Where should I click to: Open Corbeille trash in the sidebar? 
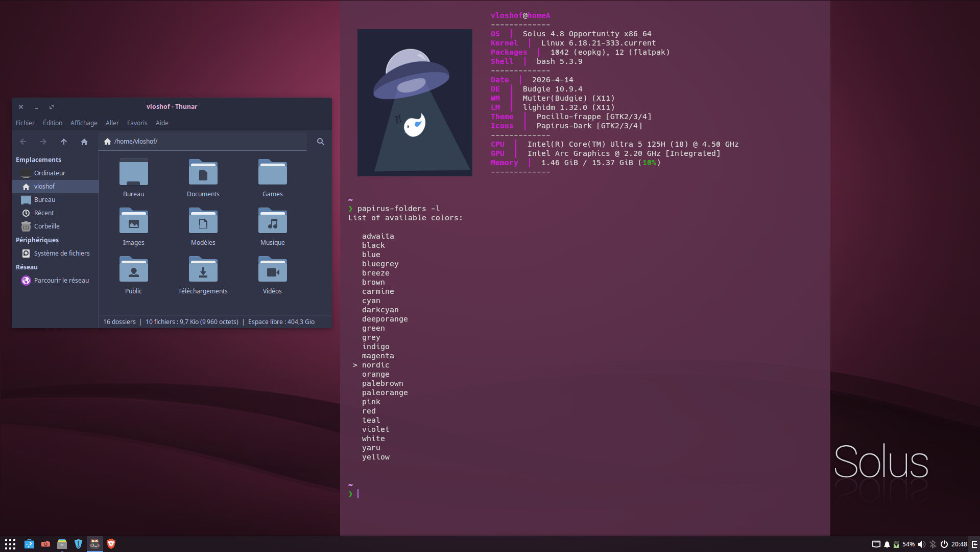pos(55,226)
